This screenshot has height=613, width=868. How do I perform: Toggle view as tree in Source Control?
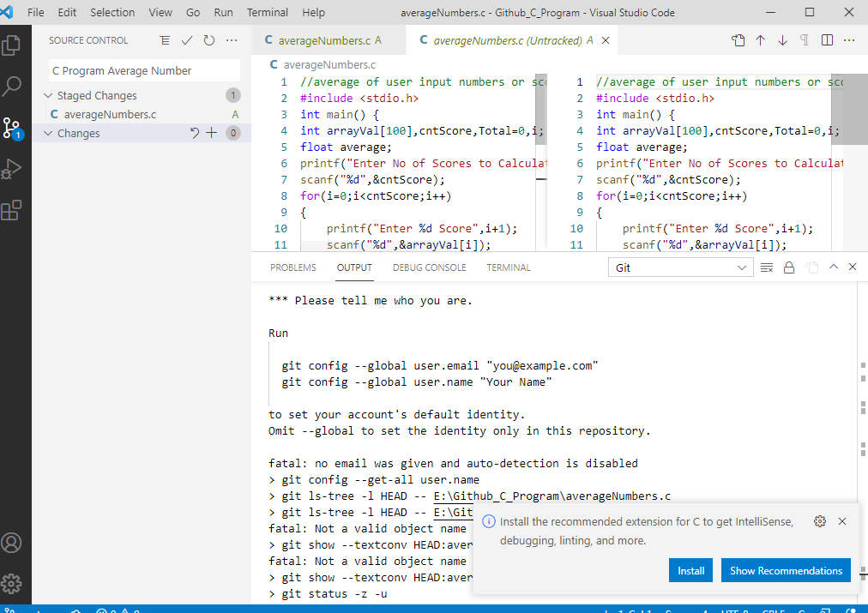click(x=165, y=40)
